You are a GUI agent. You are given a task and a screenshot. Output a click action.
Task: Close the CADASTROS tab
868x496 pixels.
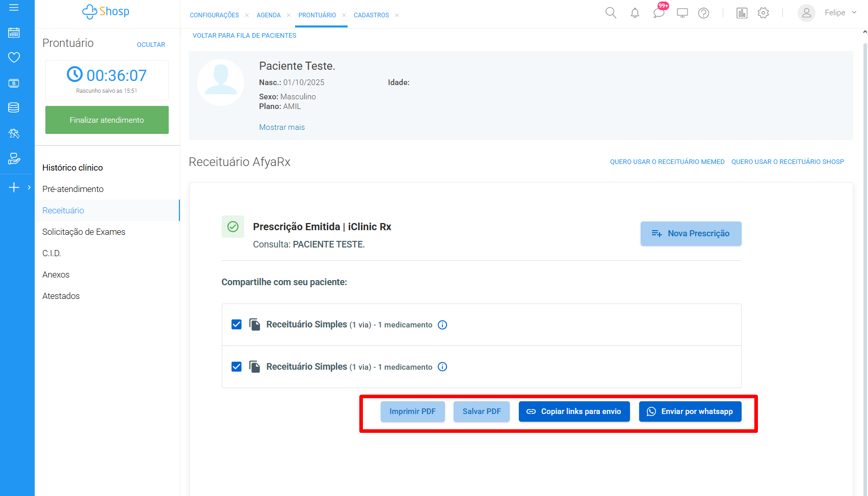click(397, 15)
